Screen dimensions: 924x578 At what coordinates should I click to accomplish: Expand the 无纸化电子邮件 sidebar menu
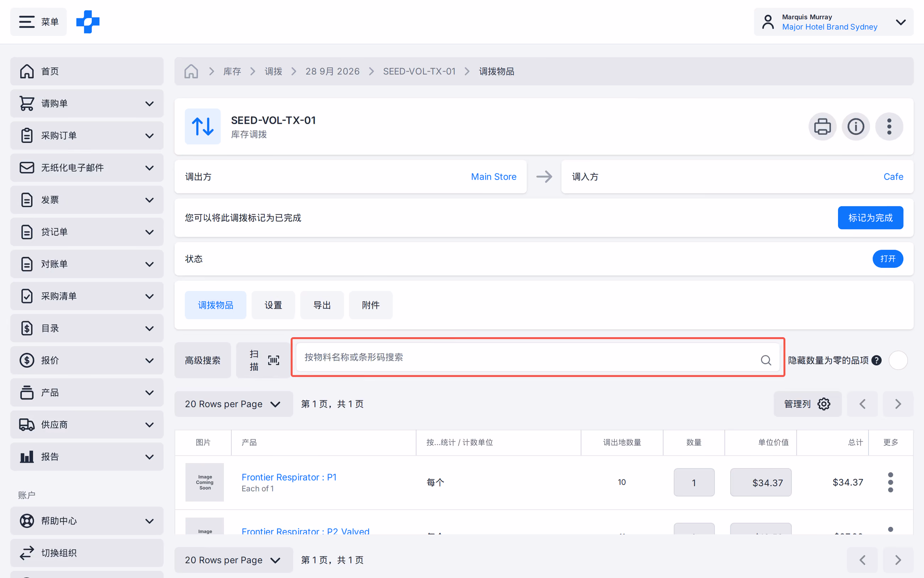tap(87, 168)
